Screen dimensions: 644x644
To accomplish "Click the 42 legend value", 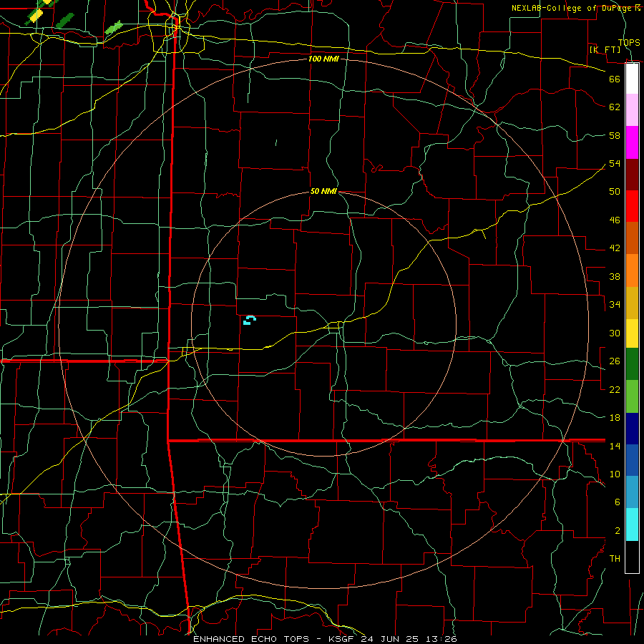I will pos(615,248).
